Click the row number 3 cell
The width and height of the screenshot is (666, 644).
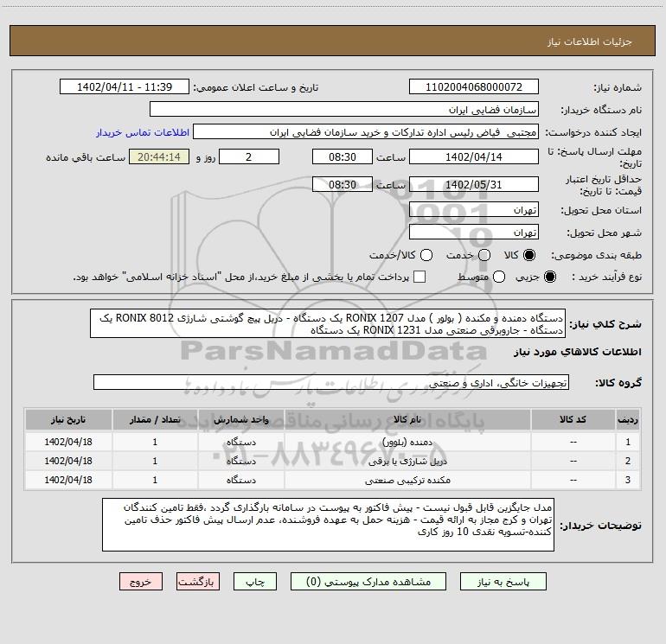(627, 480)
